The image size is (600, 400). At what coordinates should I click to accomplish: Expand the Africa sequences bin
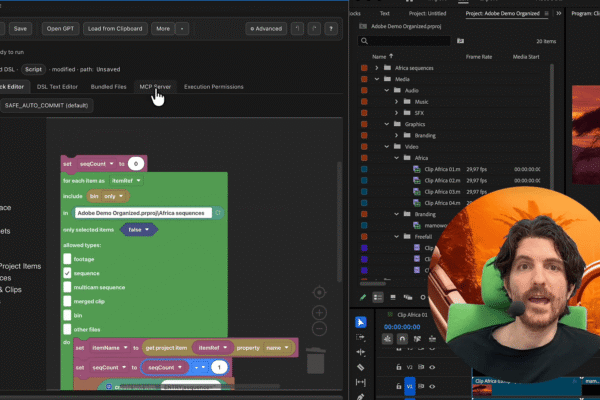coord(377,68)
